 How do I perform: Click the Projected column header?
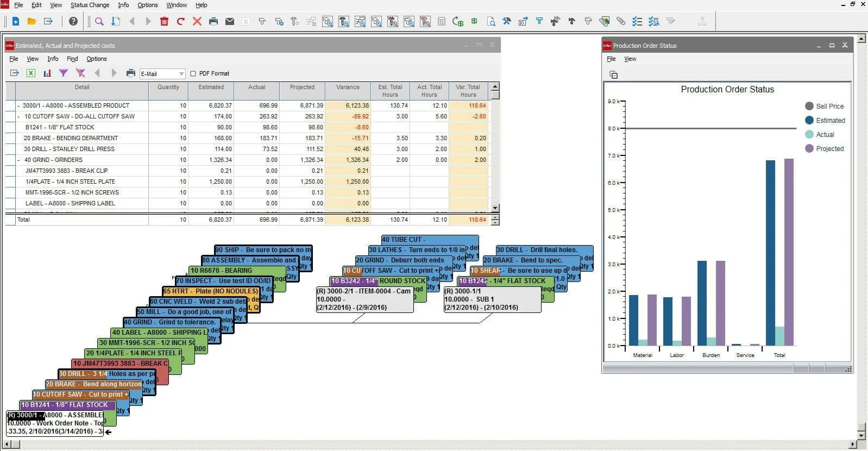click(302, 91)
